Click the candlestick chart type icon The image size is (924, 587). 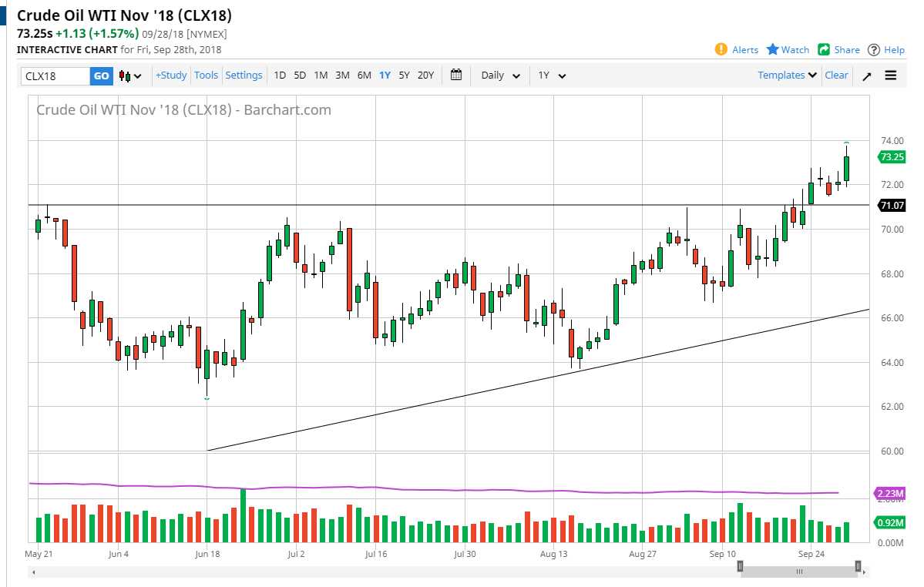click(x=123, y=75)
